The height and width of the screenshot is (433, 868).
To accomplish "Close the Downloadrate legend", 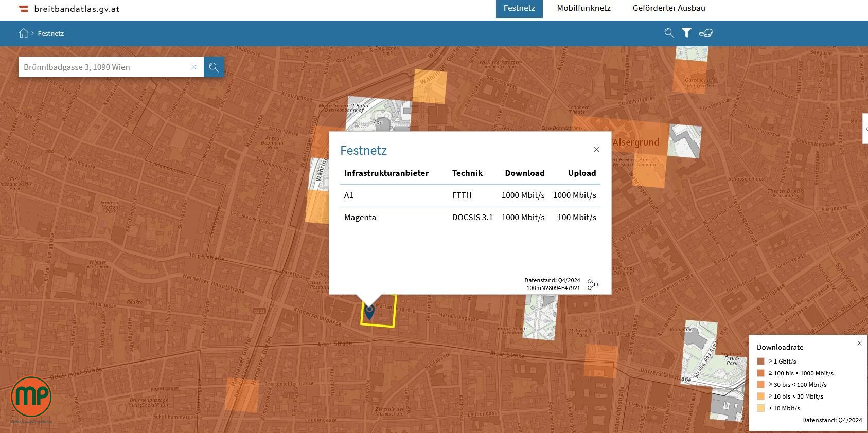I will point(859,343).
